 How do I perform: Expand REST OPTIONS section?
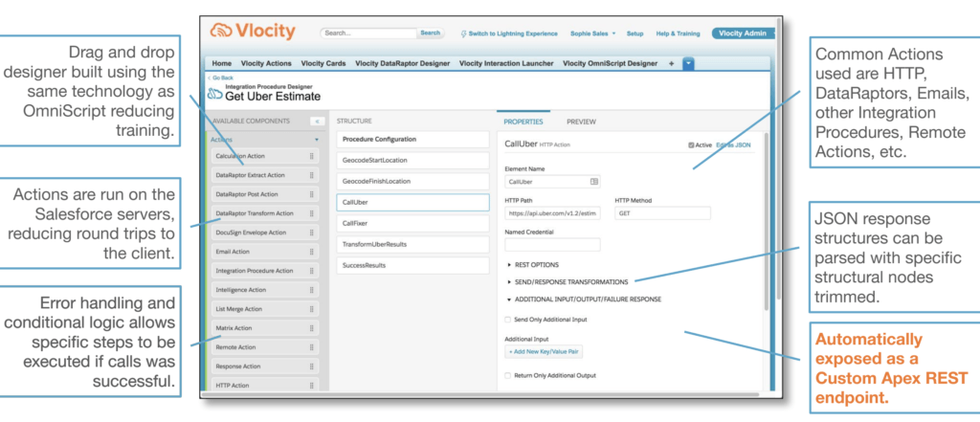click(509, 264)
